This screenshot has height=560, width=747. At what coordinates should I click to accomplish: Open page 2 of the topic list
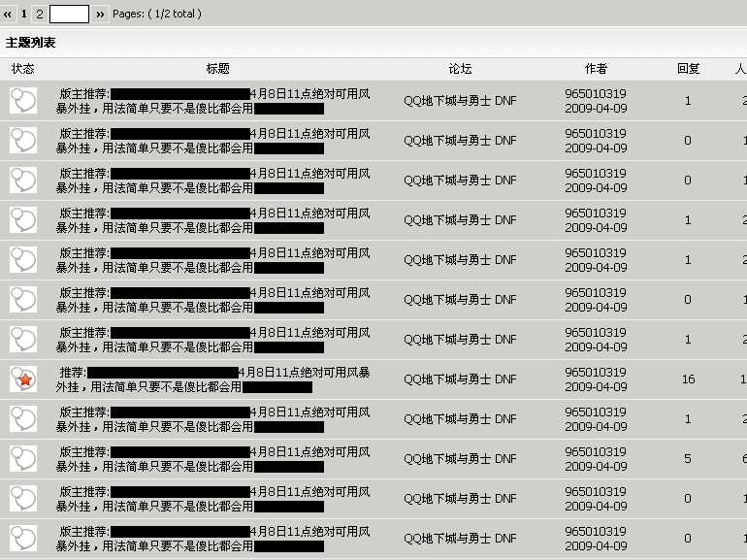pos(40,15)
